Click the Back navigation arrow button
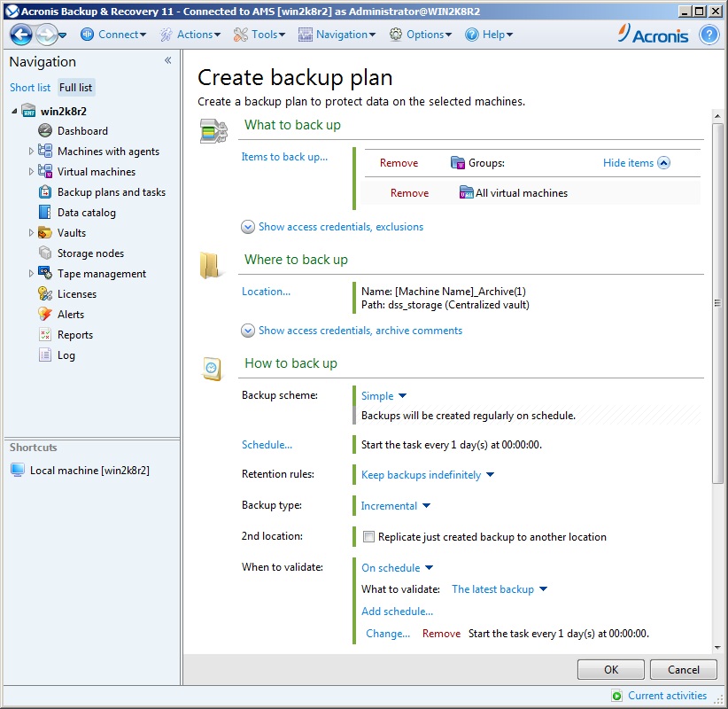The height and width of the screenshot is (709, 728). pyautogui.click(x=21, y=35)
